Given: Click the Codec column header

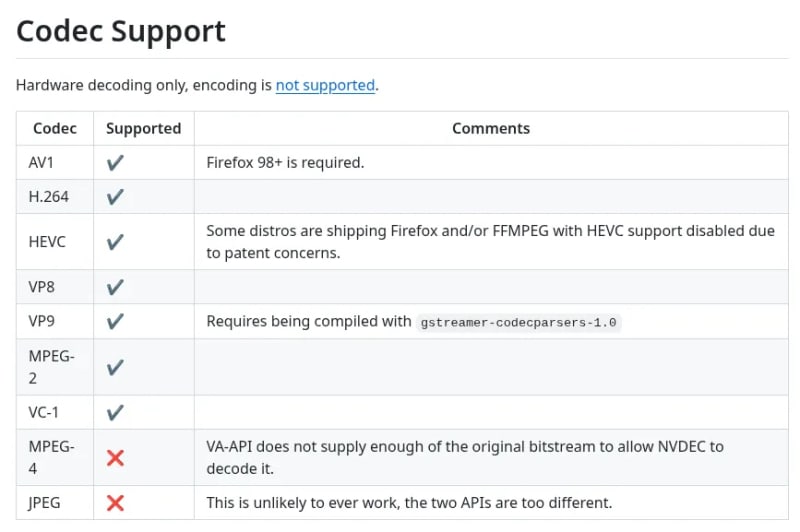Looking at the screenshot, I should [55, 129].
